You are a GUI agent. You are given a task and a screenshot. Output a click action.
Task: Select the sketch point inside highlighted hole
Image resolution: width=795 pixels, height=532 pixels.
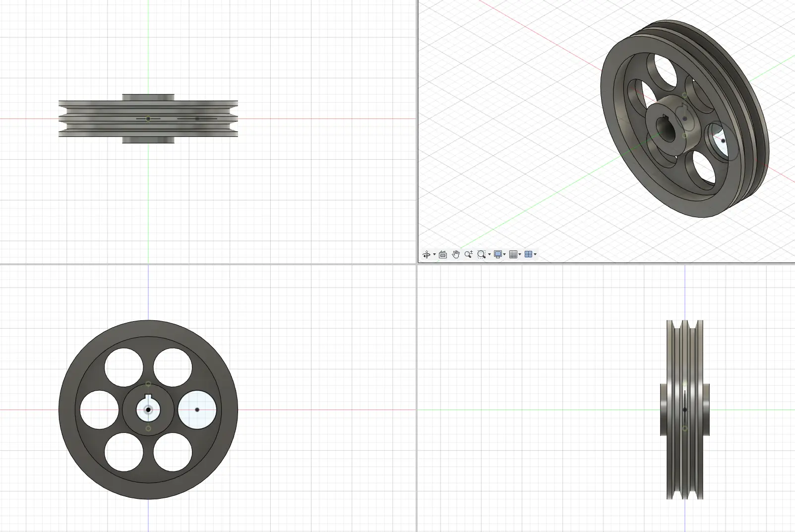point(197,410)
